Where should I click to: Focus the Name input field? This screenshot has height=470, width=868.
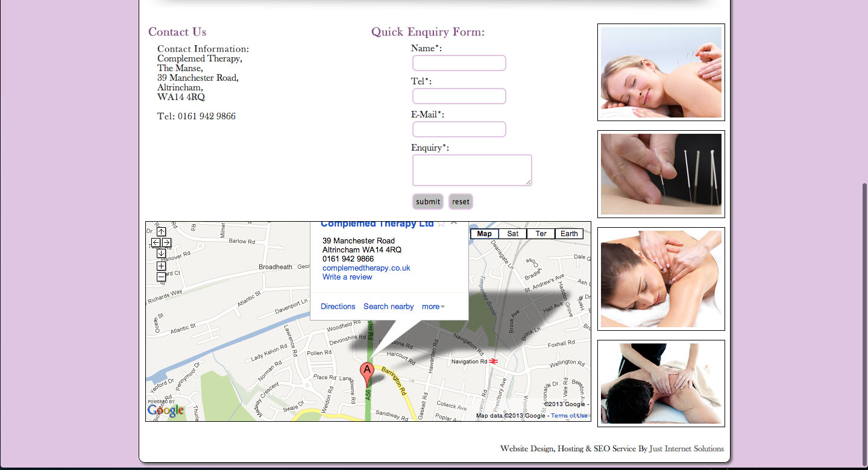(x=459, y=63)
